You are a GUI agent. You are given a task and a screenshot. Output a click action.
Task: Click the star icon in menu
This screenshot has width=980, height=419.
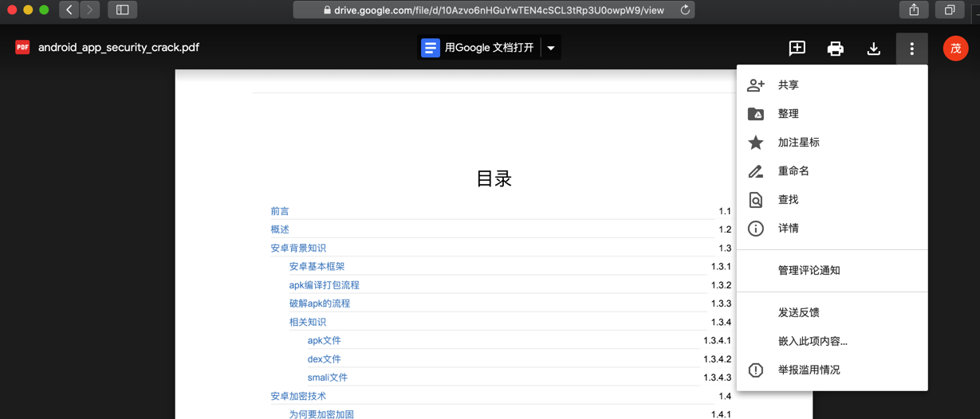(x=755, y=143)
